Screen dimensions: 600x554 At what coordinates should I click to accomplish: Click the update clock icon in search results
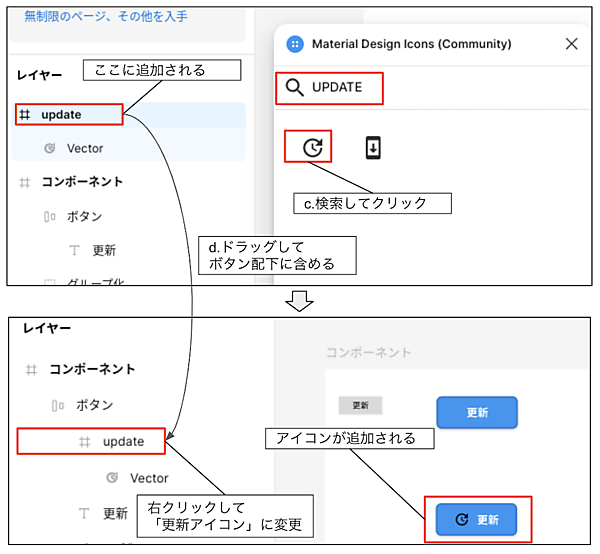click(313, 148)
